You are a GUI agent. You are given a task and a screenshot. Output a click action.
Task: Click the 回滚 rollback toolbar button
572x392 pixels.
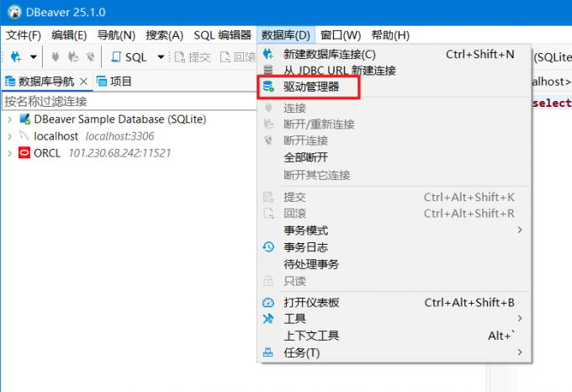tap(238, 57)
